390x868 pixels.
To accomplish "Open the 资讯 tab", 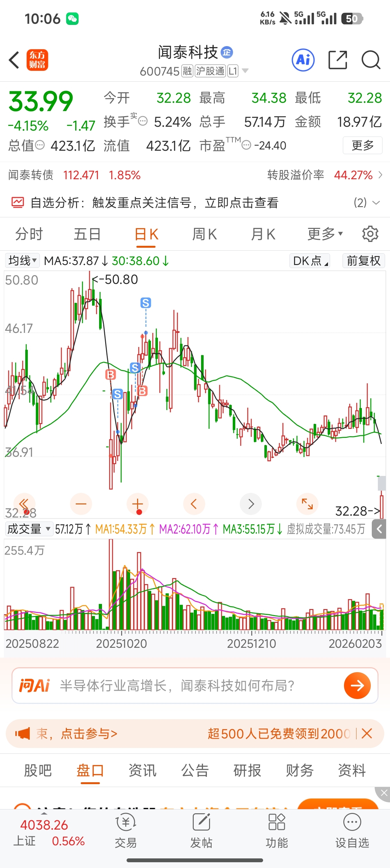I will [x=143, y=770].
